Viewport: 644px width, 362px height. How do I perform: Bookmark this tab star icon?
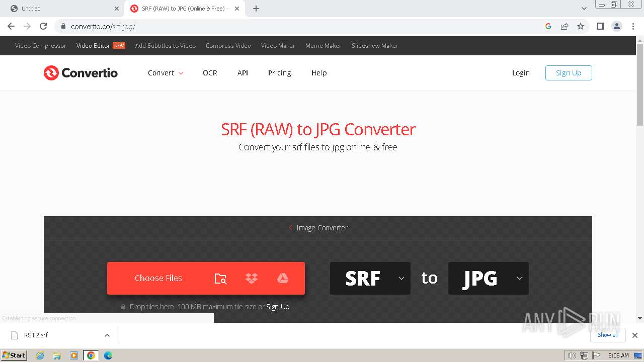[x=581, y=26]
